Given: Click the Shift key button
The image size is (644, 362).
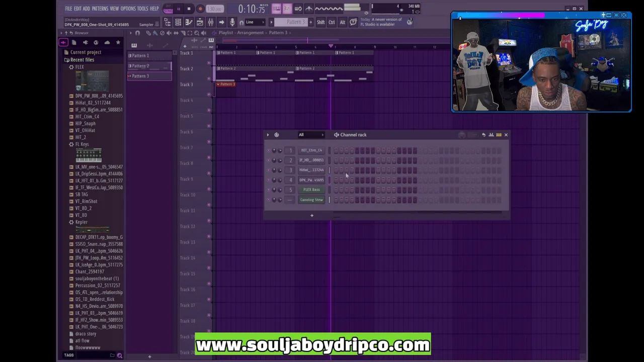Looking at the screenshot, I should click(320, 22).
